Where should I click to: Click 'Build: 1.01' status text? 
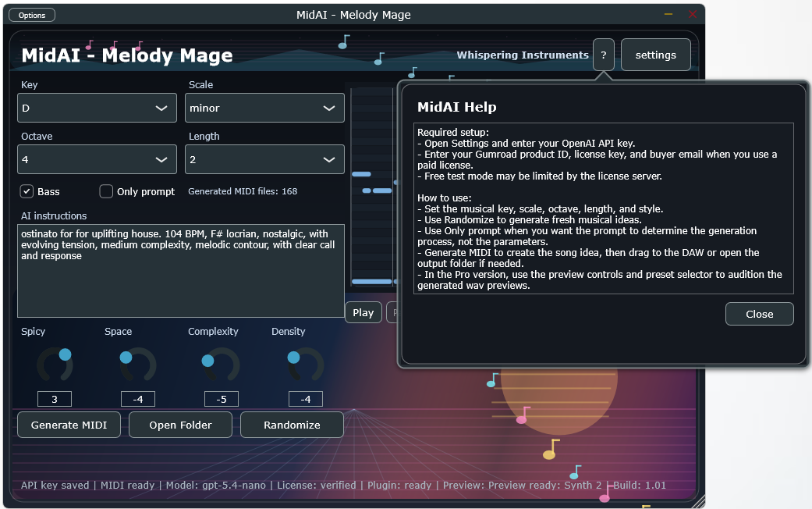(x=640, y=485)
